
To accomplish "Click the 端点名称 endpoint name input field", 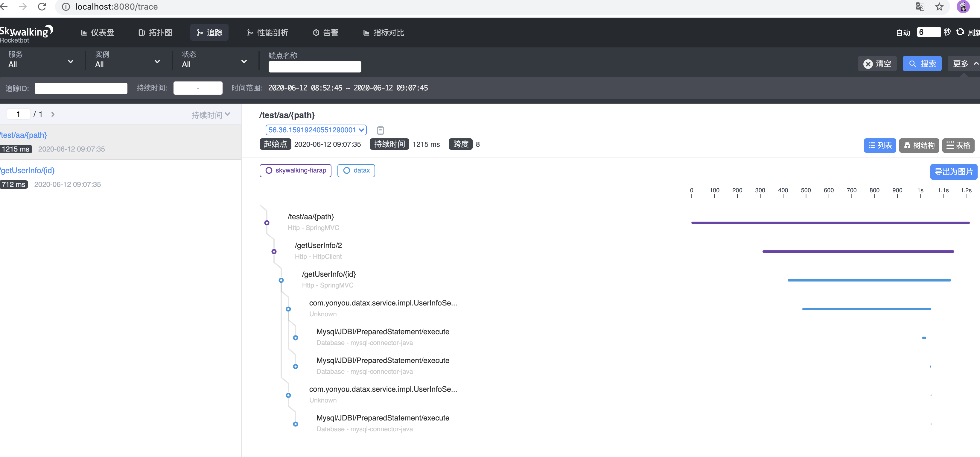I will [x=315, y=67].
